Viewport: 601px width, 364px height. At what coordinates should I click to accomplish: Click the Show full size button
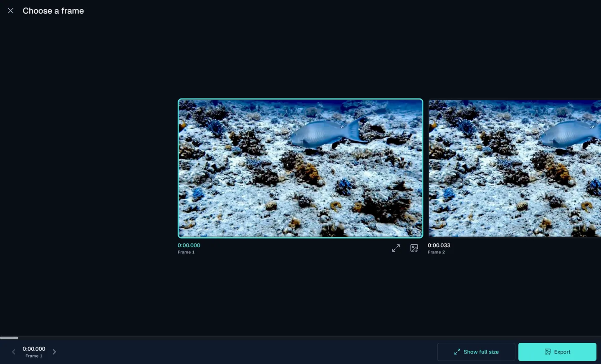pos(476,352)
